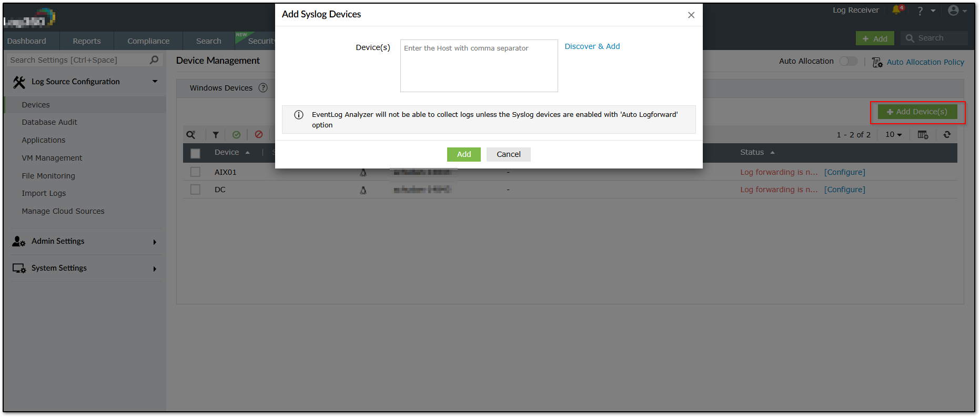Click the green enable devices icon
980x417 pixels.
(x=237, y=135)
